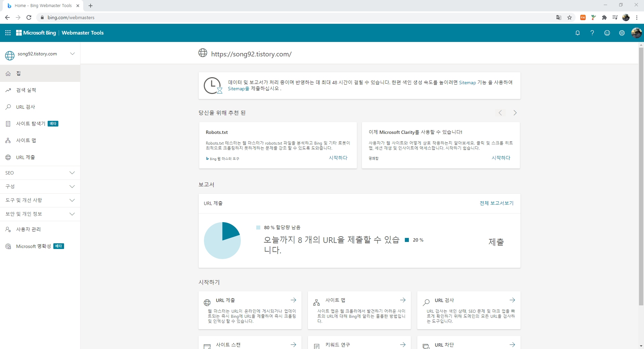Viewport: 644px width, 349px height.
Task: Show next recommended card with right chevron
Action: coord(515,113)
